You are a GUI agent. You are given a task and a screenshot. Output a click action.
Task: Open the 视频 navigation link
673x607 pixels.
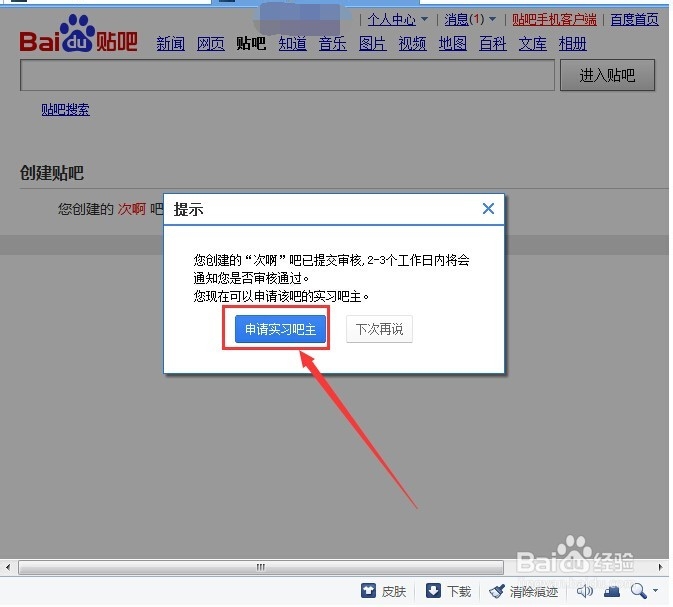point(412,44)
